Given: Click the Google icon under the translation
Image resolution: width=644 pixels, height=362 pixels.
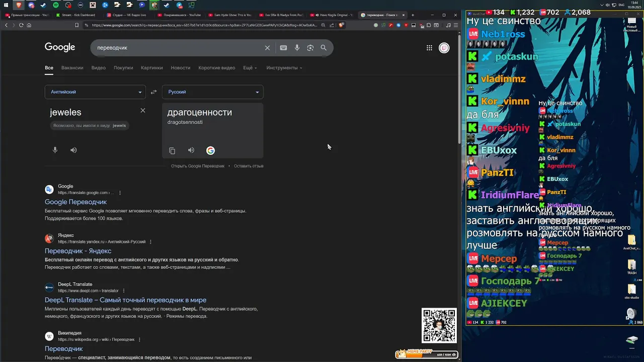Looking at the screenshot, I should (210, 150).
